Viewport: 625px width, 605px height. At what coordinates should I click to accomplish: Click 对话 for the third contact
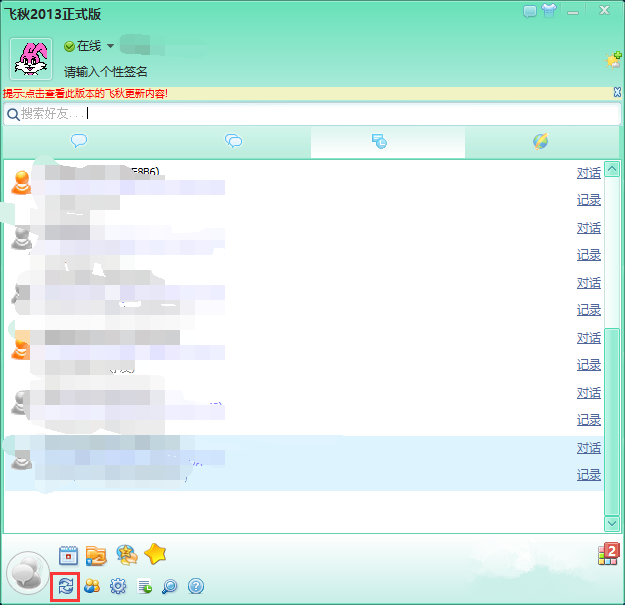coord(589,283)
